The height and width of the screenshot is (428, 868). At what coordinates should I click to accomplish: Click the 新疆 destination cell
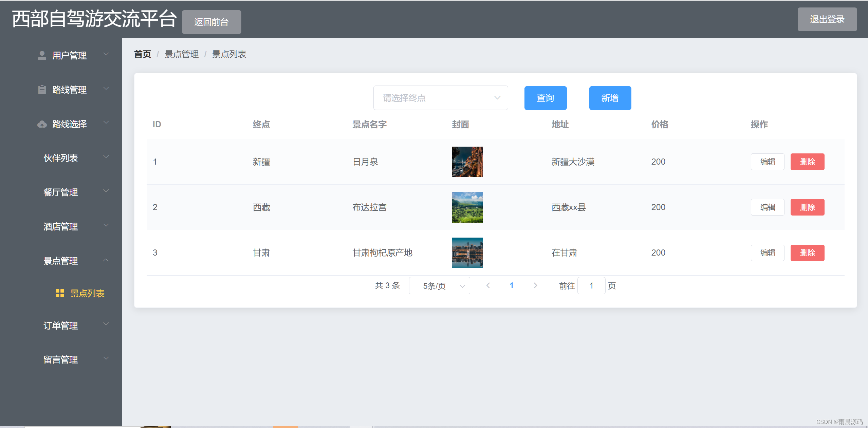click(x=261, y=162)
